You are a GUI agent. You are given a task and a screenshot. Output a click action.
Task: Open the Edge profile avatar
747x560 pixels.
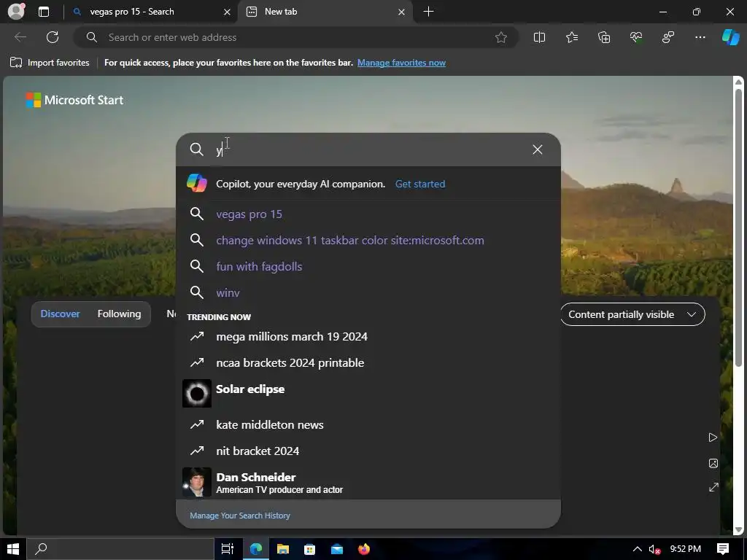click(16, 12)
